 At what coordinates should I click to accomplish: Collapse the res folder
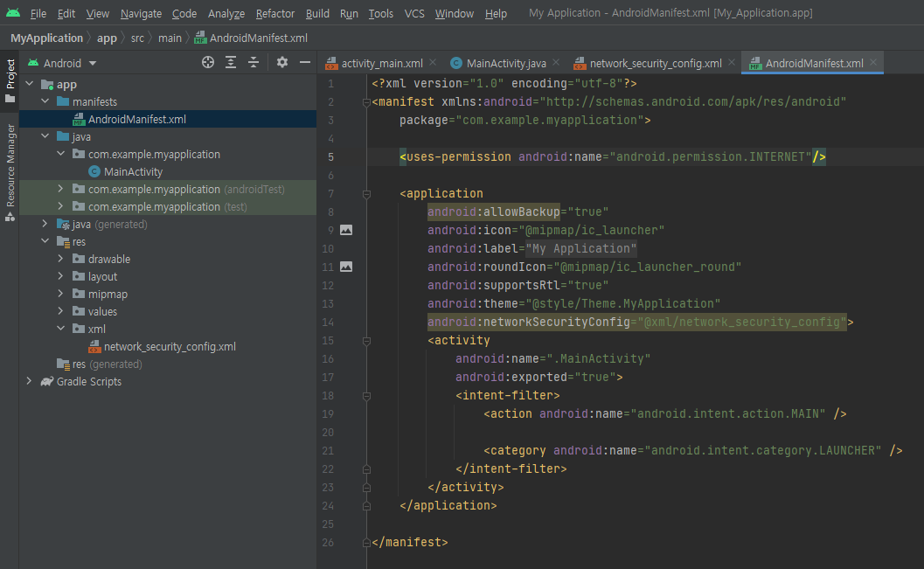[45, 241]
